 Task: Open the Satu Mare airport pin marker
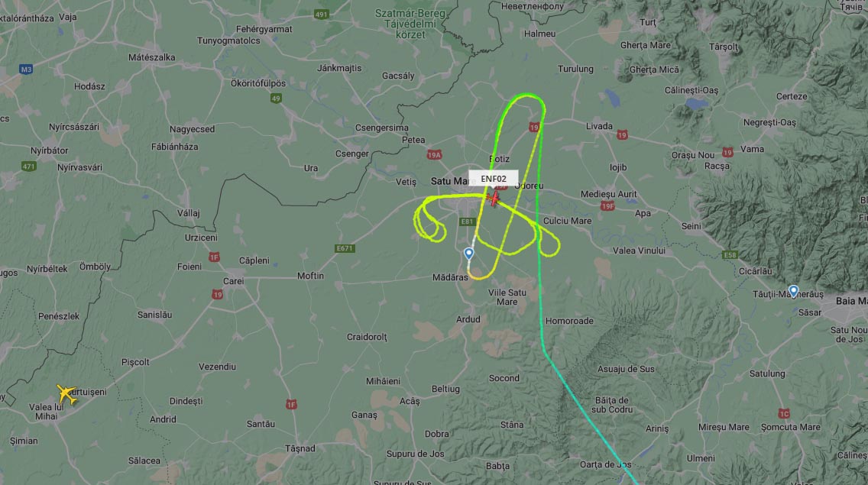tap(469, 254)
